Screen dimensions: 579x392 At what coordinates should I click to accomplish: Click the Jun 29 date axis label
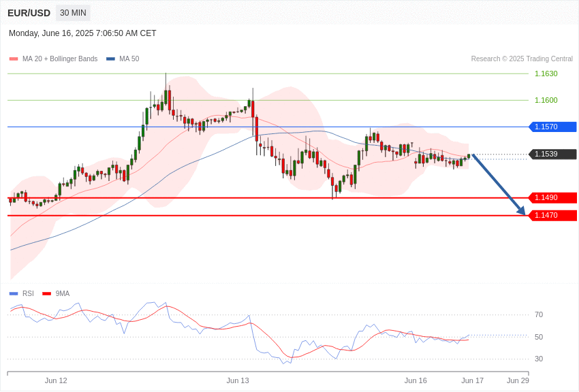coord(518,380)
